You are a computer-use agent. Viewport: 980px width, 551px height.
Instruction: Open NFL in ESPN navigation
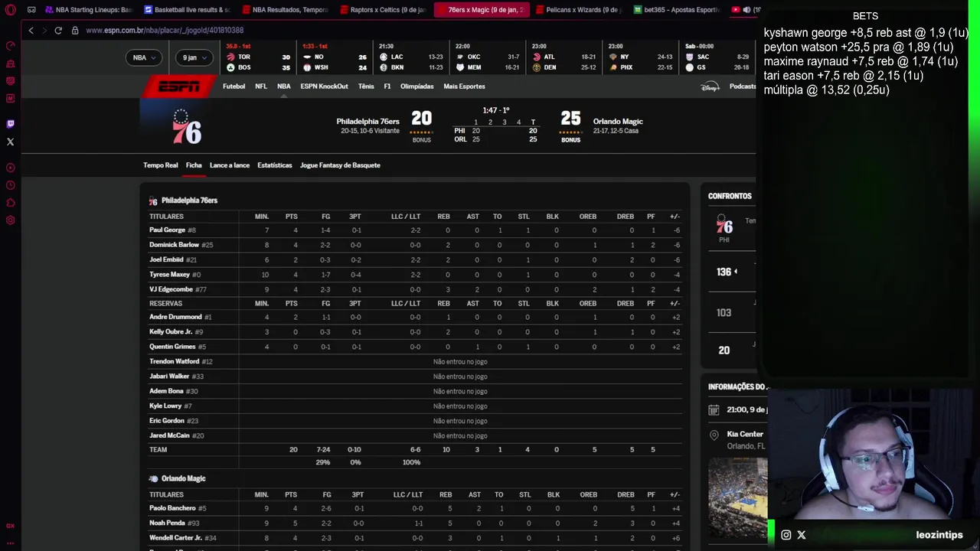coord(261,86)
